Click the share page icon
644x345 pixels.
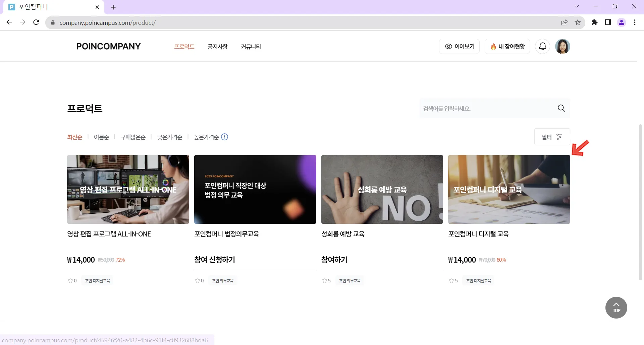click(x=565, y=22)
